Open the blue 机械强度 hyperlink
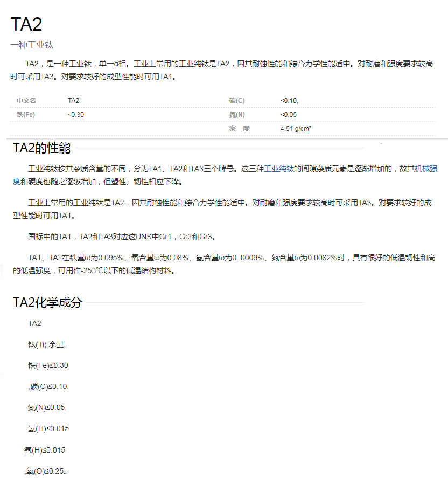This screenshot has height=486, width=448. 425,169
